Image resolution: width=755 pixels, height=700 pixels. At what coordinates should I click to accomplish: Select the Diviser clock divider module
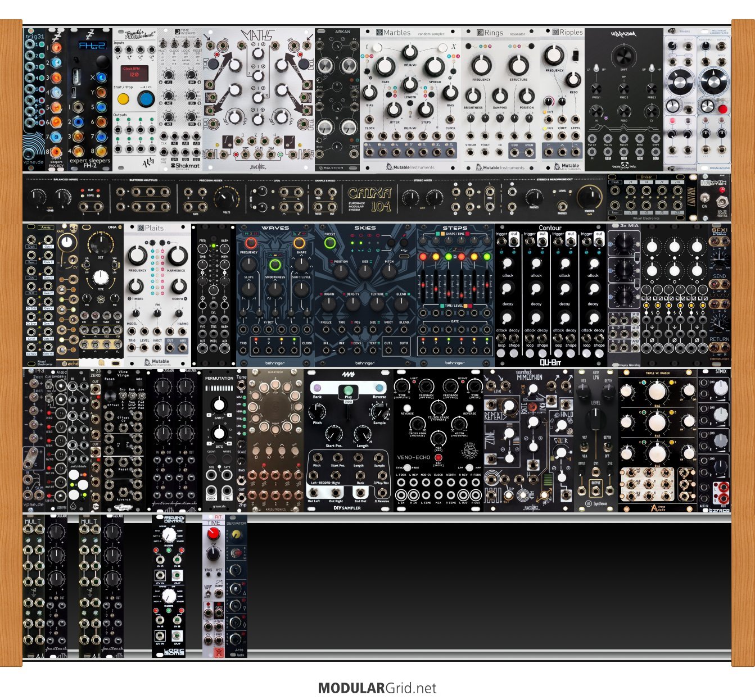(x=646, y=197)
